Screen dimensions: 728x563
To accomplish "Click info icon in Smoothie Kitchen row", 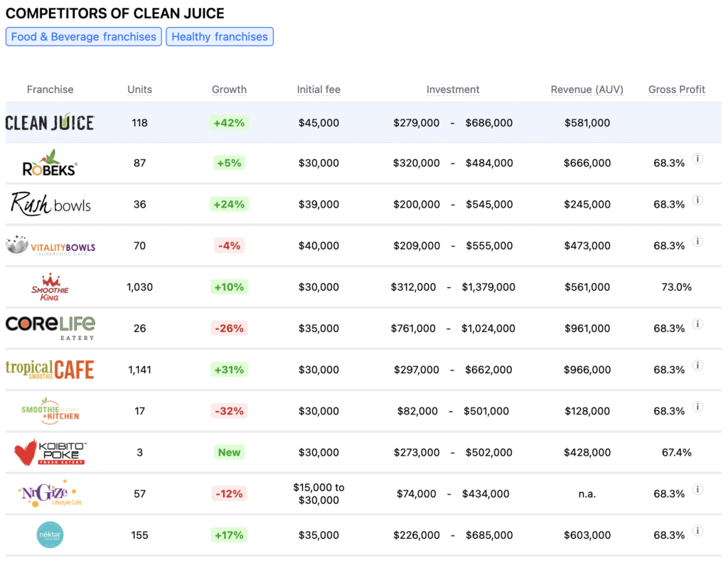I will [697, 407].
